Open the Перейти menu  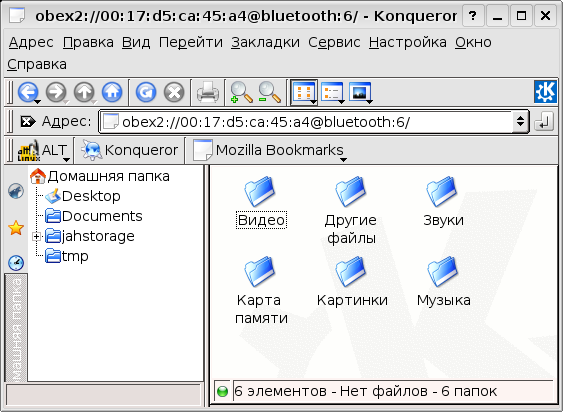191,42
